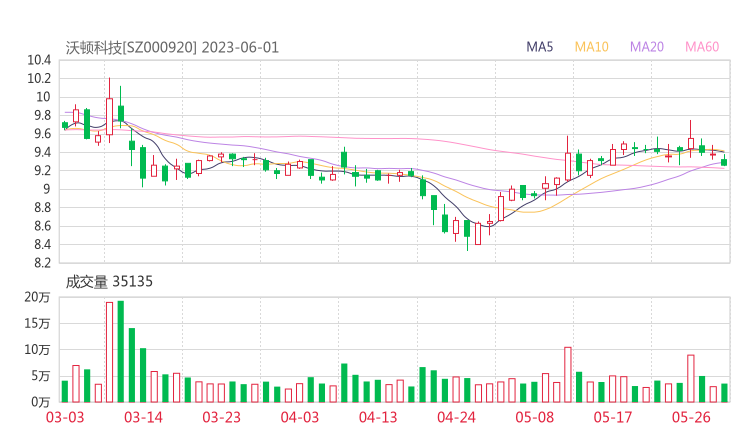The width and height of the screenshot is (740, 440).
Task: Click the 8.6 price axis label
Action: pos(42,226)
